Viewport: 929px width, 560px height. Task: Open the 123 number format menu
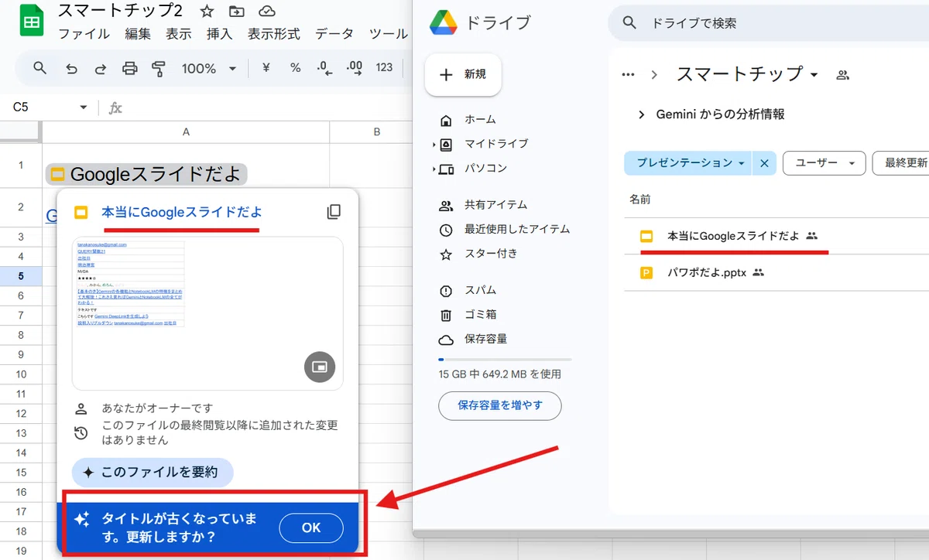coord(385,68)
